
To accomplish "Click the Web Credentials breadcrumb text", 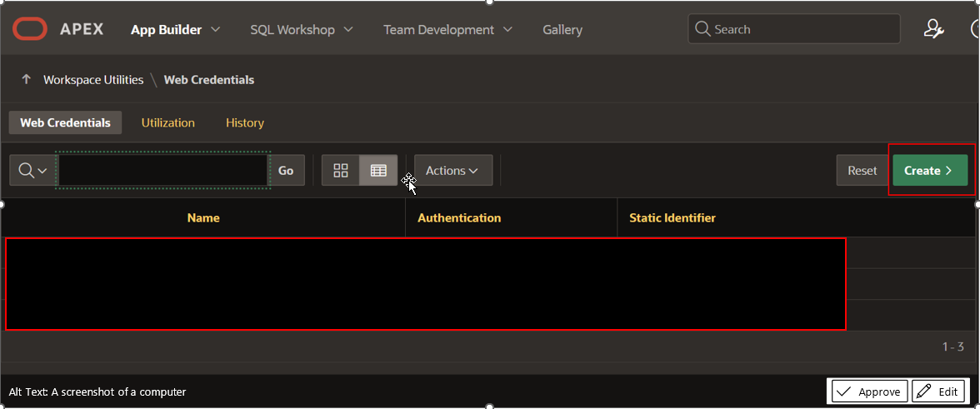I will pos(208,80).
